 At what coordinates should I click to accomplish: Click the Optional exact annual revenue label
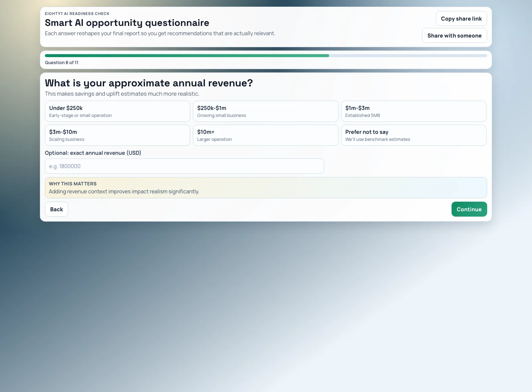[93, 153]
